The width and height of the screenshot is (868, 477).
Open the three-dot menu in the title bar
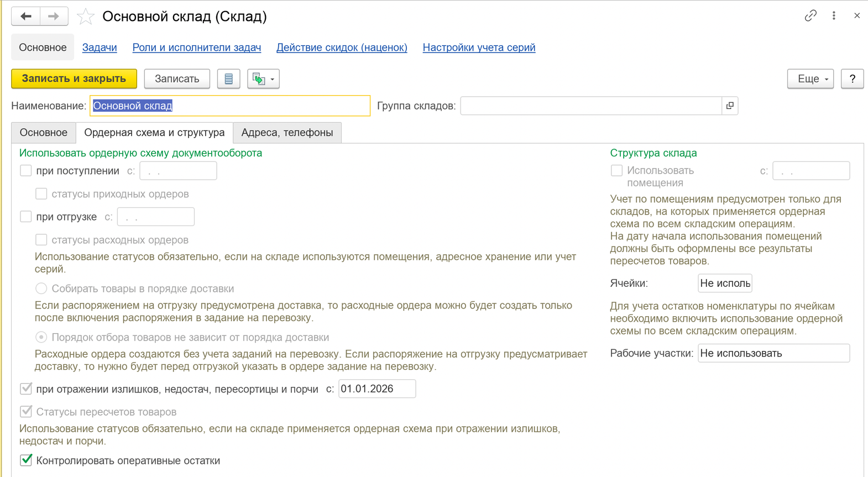[834, 15]
